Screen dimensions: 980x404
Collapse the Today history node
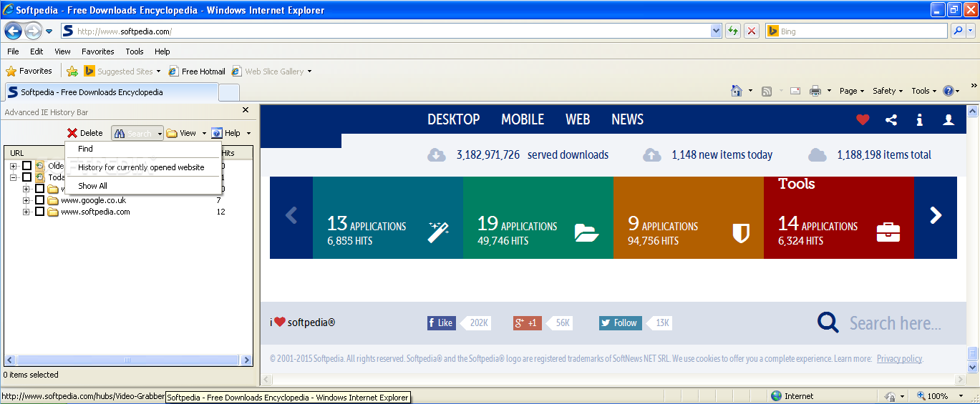(14, 177)
